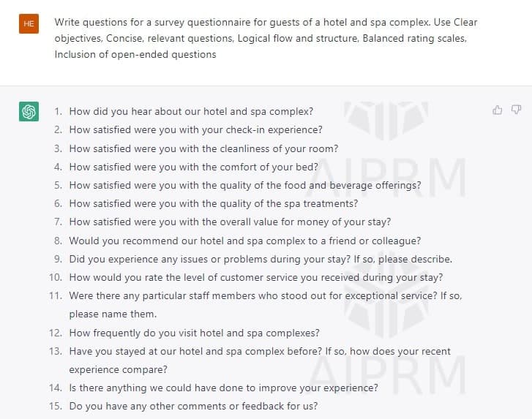Click the exceptional staff members question
532x419 pixels.
pos(266,305)
